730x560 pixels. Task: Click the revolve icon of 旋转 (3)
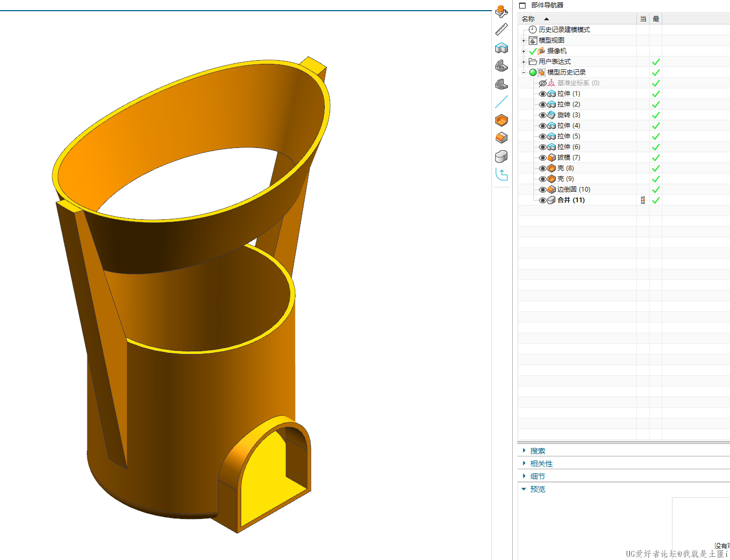tap(552, 115)
